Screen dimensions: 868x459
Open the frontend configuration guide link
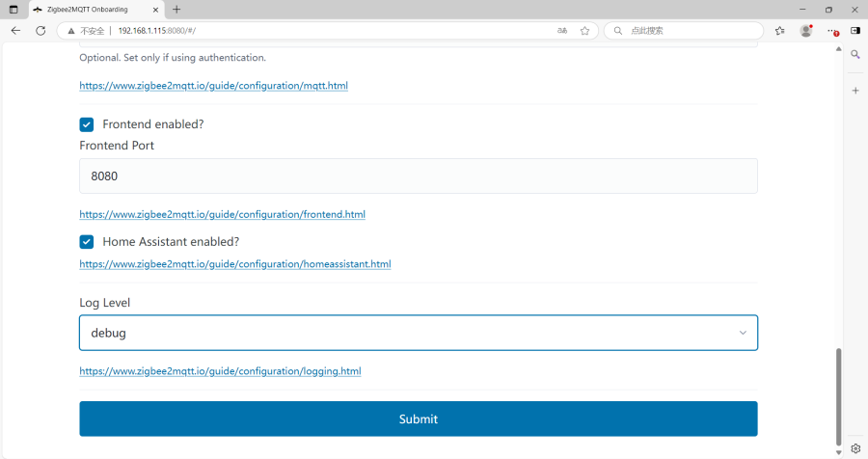click(x=222, y=214)
